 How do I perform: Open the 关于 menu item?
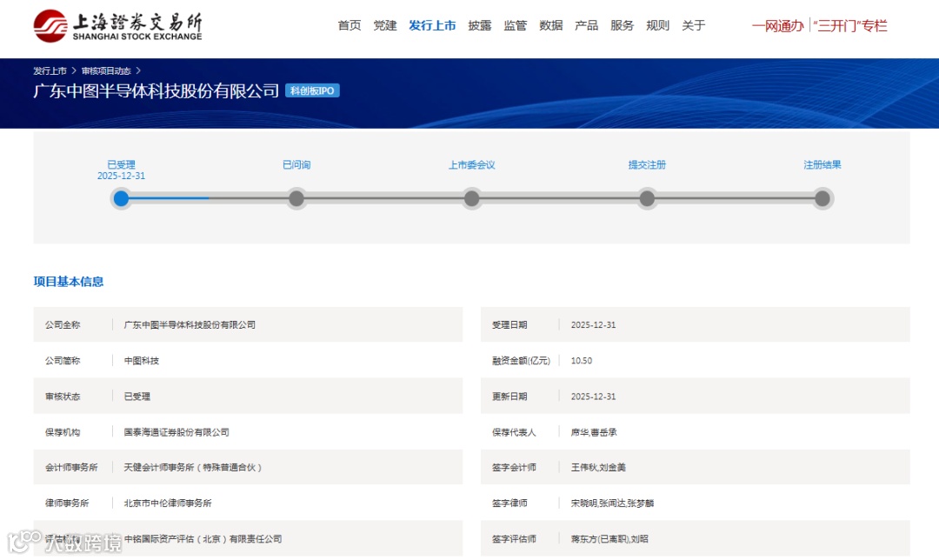tap(694, 25)
